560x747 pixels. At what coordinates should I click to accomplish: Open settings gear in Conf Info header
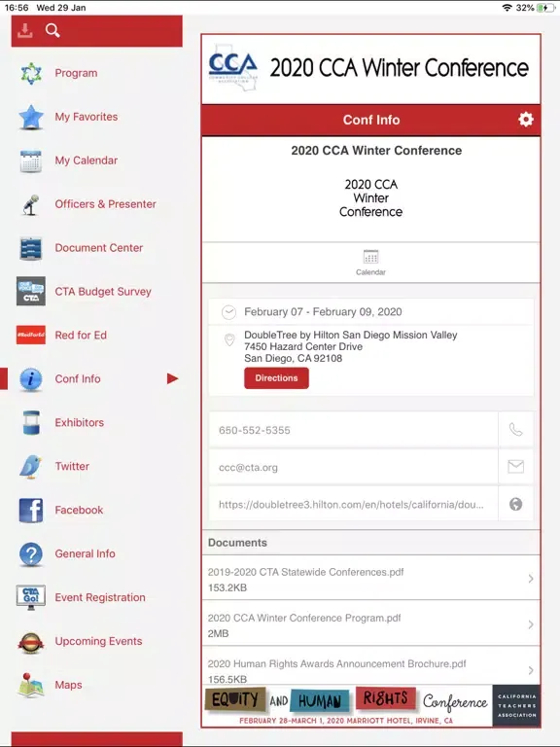(x=526, y=119)
